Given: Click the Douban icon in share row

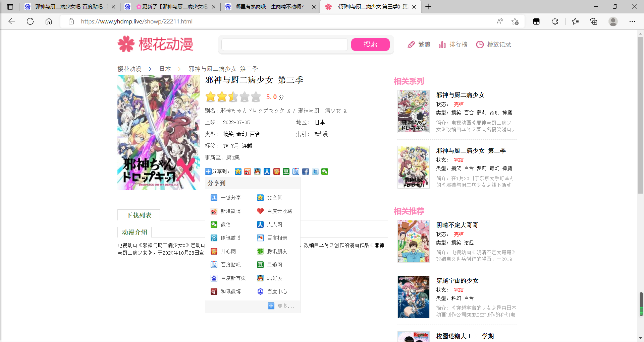Looking at the screenshot, I should (x=286, y=172).
